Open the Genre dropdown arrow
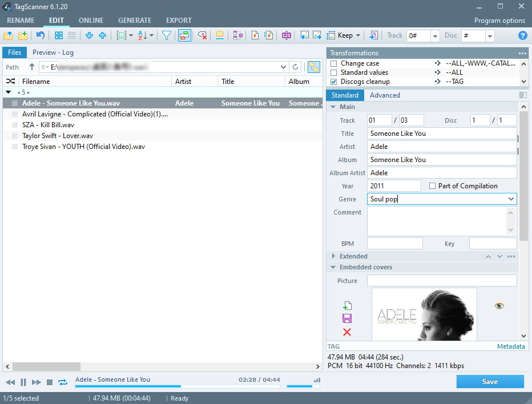 [x=511, y=199]
